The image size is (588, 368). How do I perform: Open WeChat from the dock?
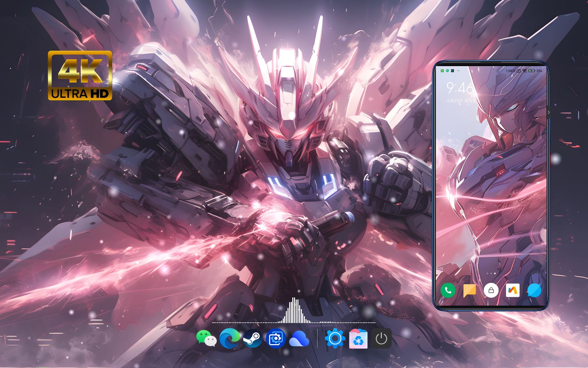[x=206, y=338]
